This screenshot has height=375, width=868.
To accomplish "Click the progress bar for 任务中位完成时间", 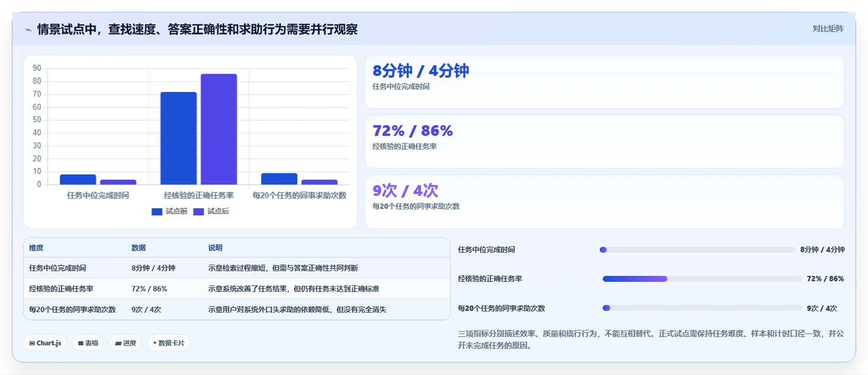I will 698,250.
